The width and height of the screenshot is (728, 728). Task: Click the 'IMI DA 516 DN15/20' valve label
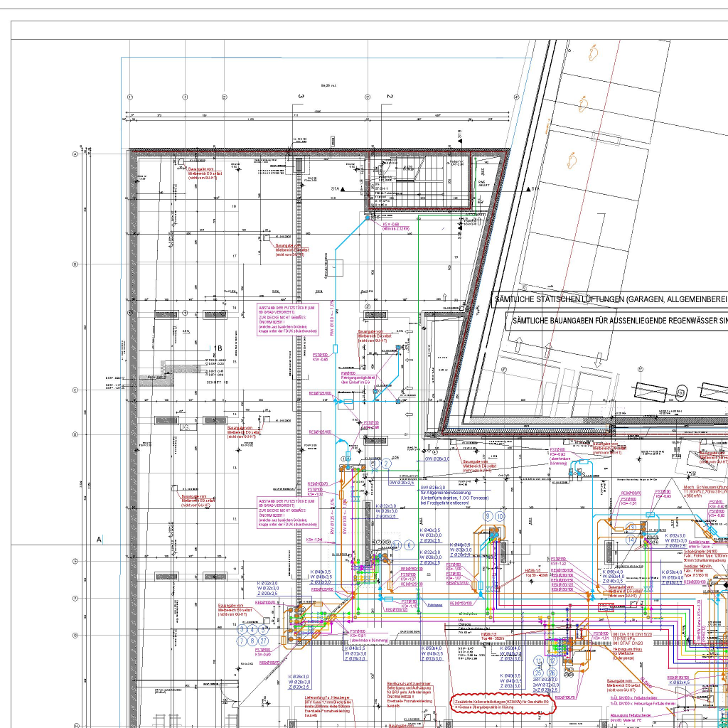tap(632, 634)
